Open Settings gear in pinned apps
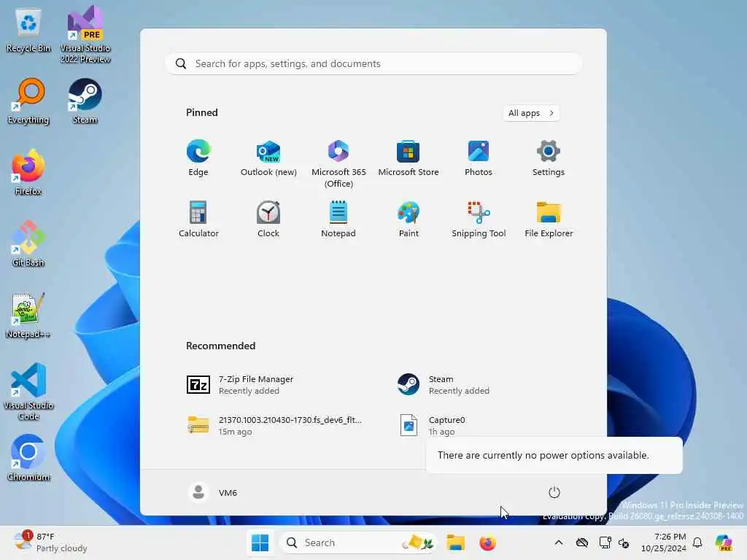The image size is (747, 560). pos(549,158)
